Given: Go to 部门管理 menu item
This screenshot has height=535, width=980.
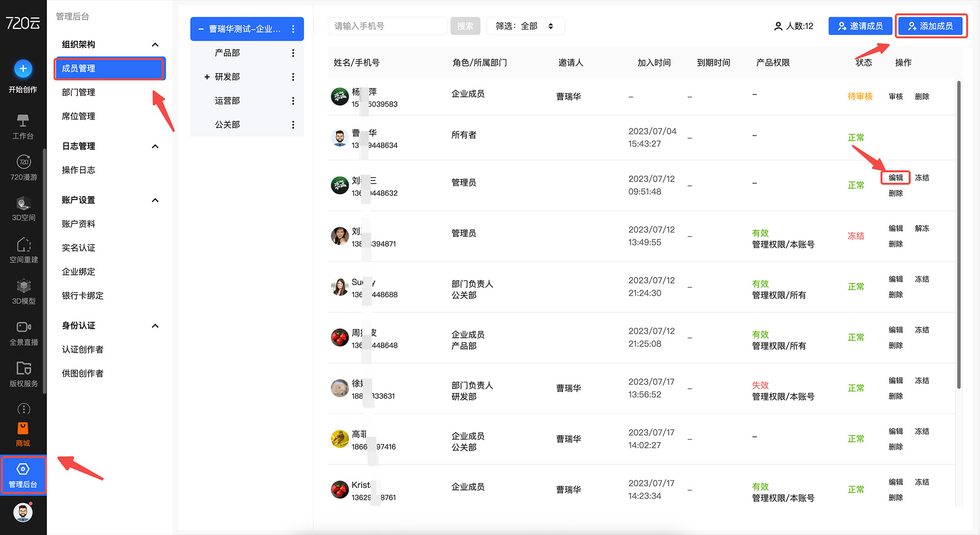Looking at the screenshot, I should [x=78, y=92].
